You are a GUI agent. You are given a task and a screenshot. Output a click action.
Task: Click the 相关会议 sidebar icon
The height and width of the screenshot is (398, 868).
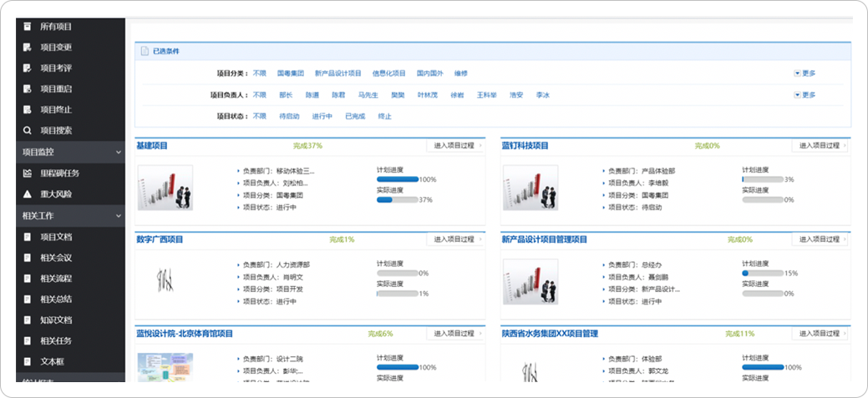(28, 257)
